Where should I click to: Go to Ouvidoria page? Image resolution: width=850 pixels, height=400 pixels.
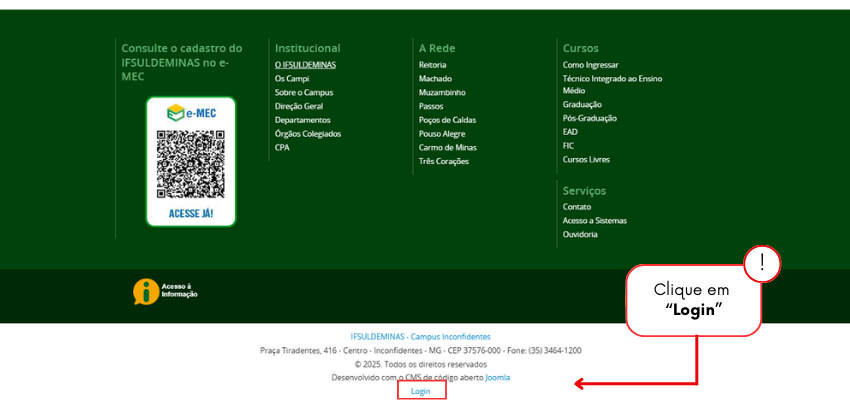click(580, 234)
